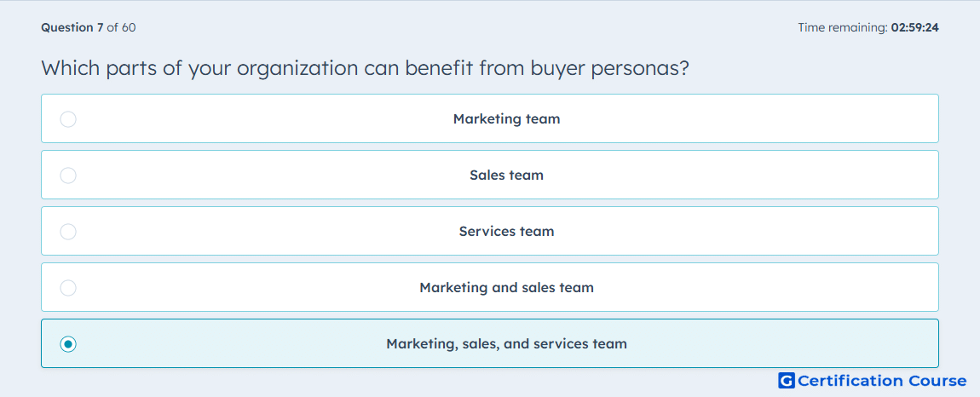The width and height of the screenshot is (980, 397).
Task: Click the "Services team" answer label text
Action: point(506,232)
